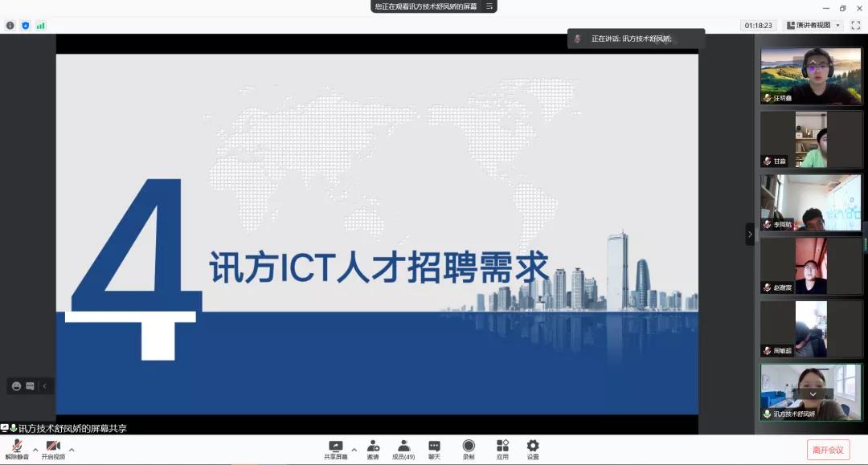868x465 pixels.
Task: Open the meeting info icon
Action: [x=10, y=26]
